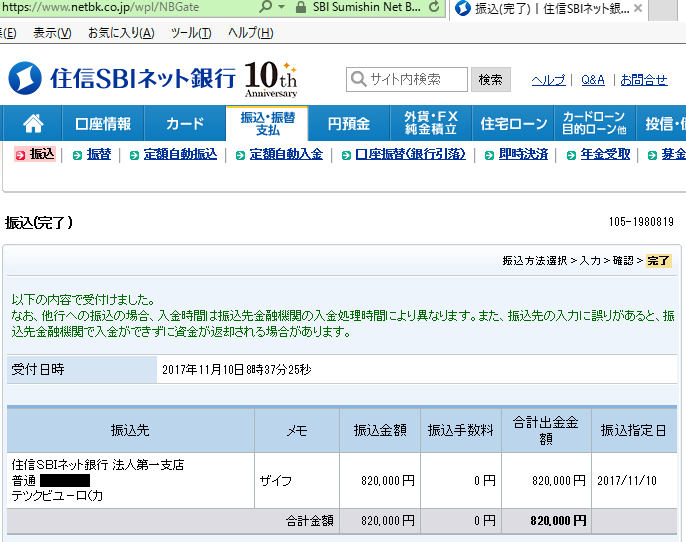This screenshot has height=542, width=686.
Task: Click the address bar URL
Action: point(100,7)
